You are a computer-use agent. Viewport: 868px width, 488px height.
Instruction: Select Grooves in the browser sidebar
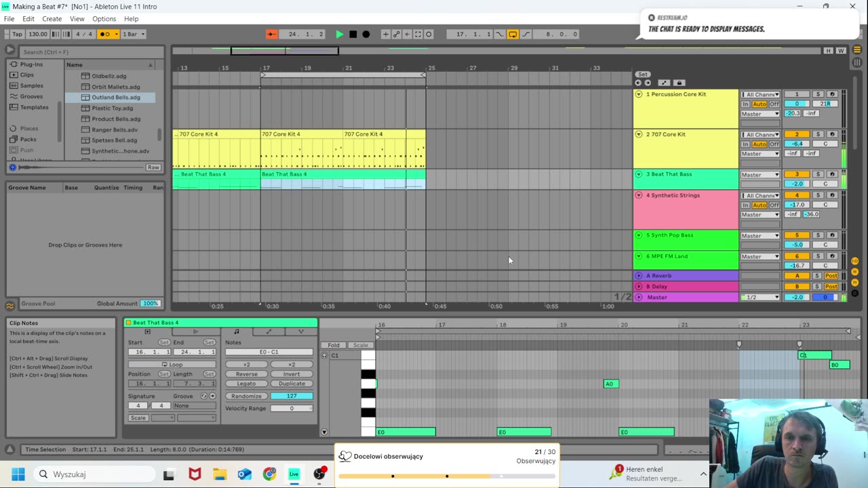click(31, 96)
